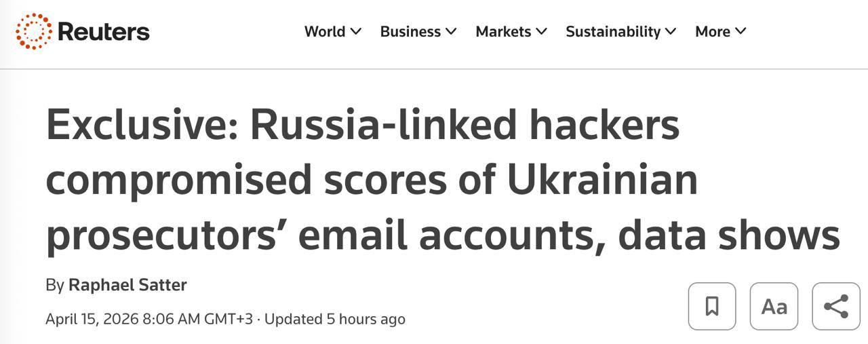Image resolution: width=868 pixels, height=344 pixels.
Task: Select the Markets navigation item
Action: point(503,32)
